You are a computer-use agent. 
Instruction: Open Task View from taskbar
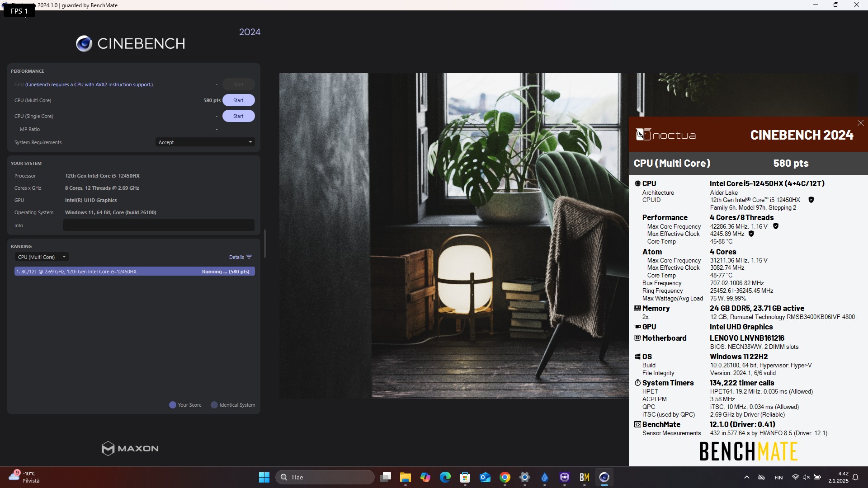point(386,477)
